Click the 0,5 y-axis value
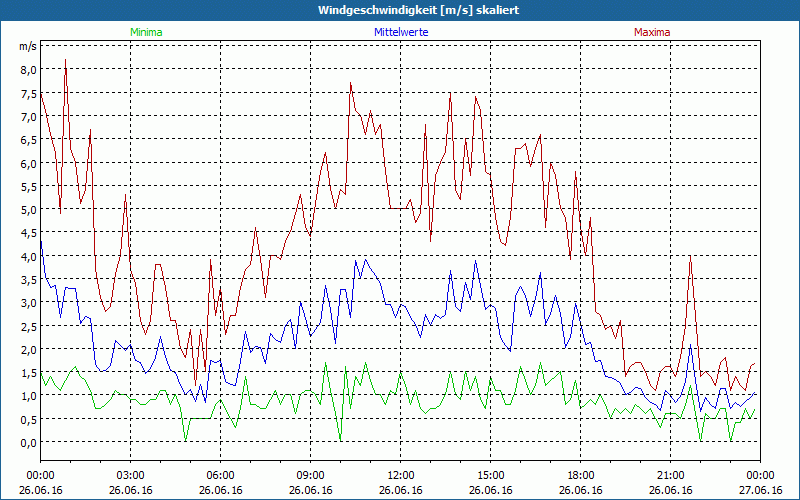 click(29, 419)
